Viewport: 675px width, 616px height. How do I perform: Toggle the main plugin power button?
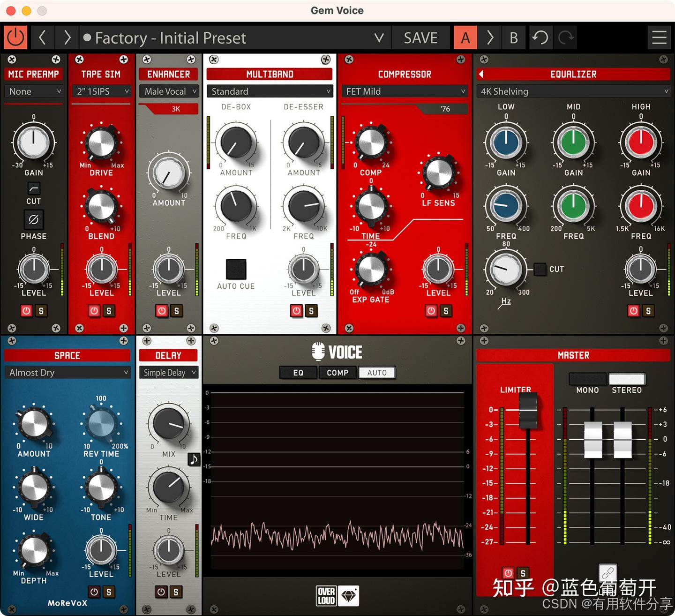point(15,38)
